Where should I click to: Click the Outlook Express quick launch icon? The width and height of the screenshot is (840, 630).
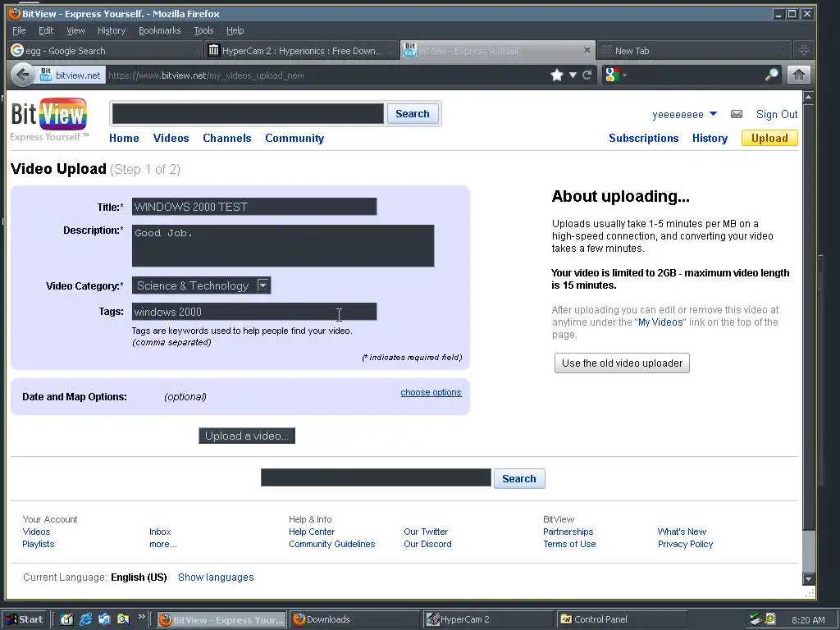coord(104,619)
